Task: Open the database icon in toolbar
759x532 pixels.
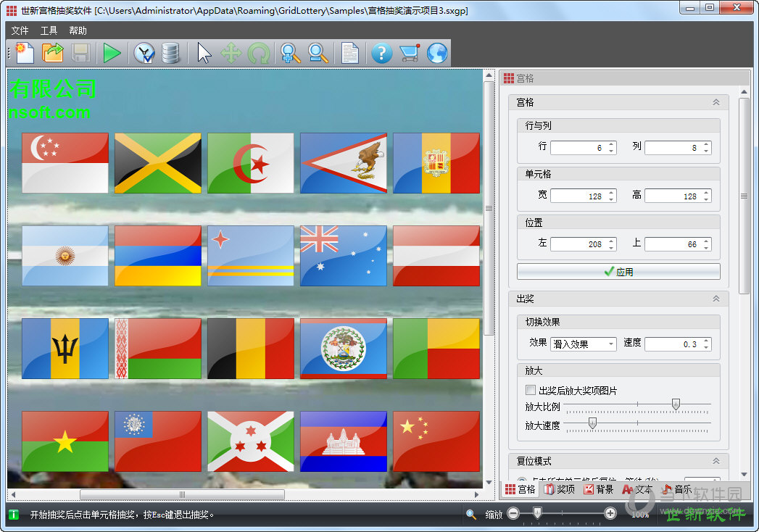Action: 170,53
